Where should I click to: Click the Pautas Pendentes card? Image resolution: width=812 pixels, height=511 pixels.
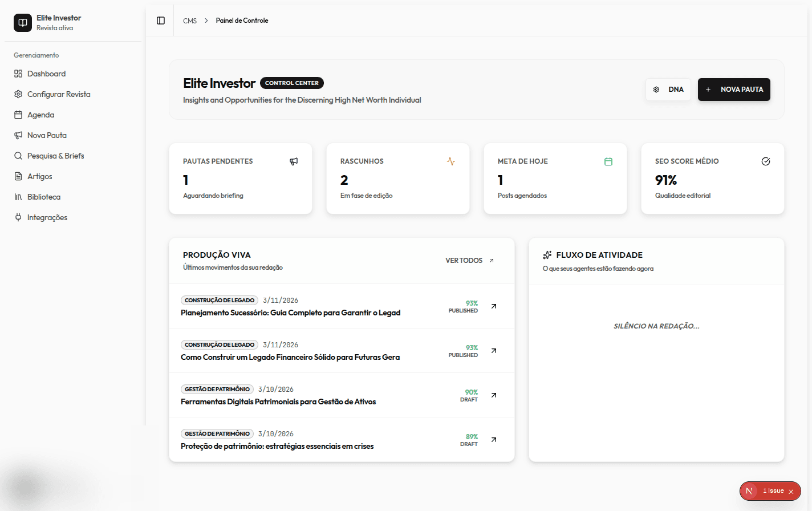tap(241, 179)
